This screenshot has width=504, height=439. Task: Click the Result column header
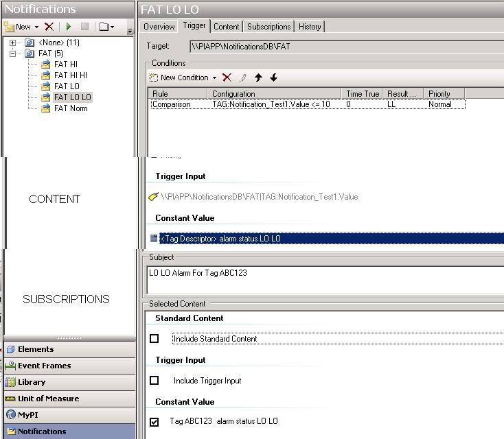pyautogui.click(x=403, y=94)
